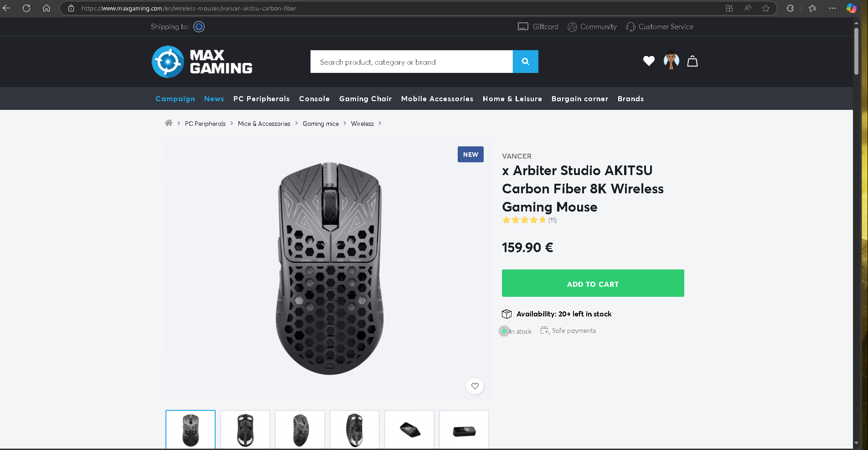Click the browser refresh icon
868x450 pixels.
click(26, 8)
